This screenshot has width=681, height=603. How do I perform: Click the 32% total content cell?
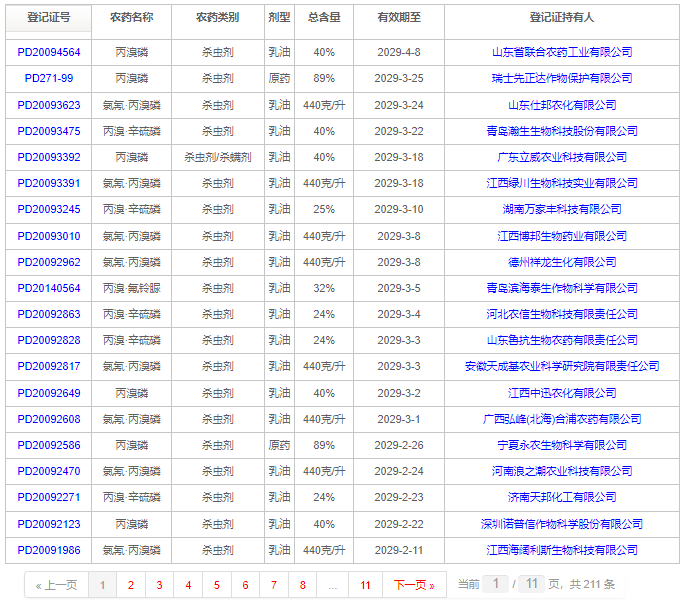pyautogui.click(x=324, y=289)
